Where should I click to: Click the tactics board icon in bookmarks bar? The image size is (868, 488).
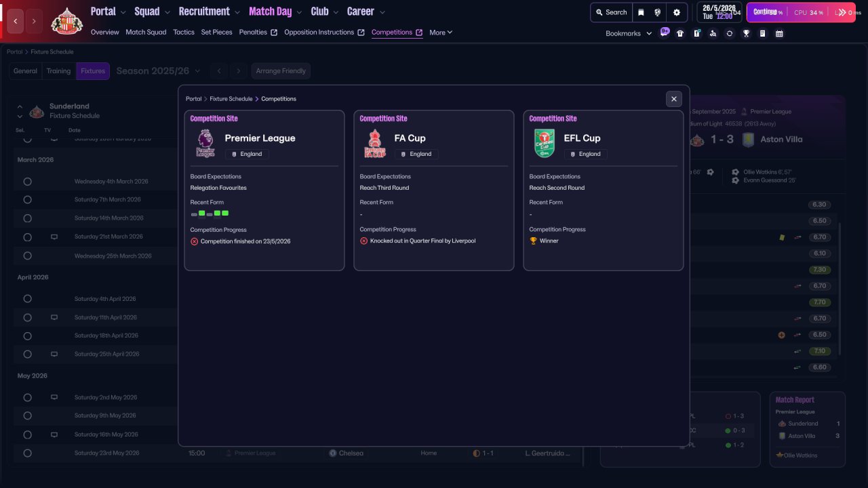696,33
